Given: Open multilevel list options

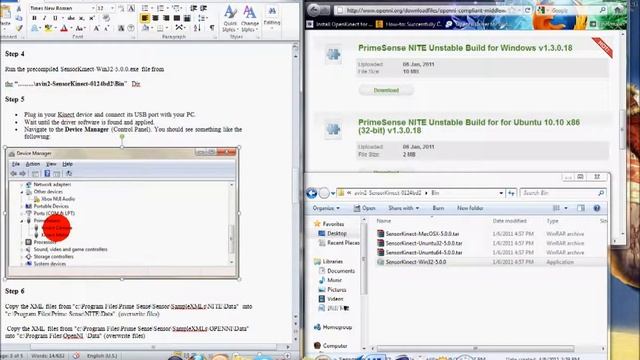Looking at the screenshot, I should [x=177, y=8].
